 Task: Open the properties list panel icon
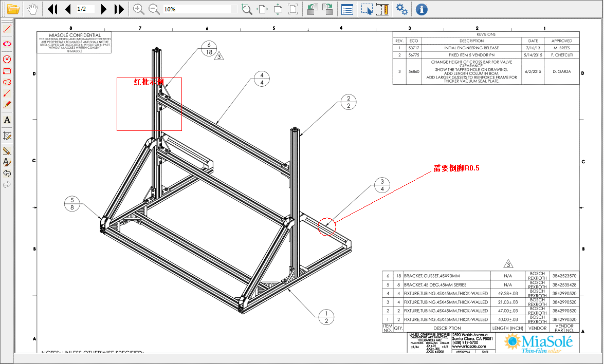347,10
